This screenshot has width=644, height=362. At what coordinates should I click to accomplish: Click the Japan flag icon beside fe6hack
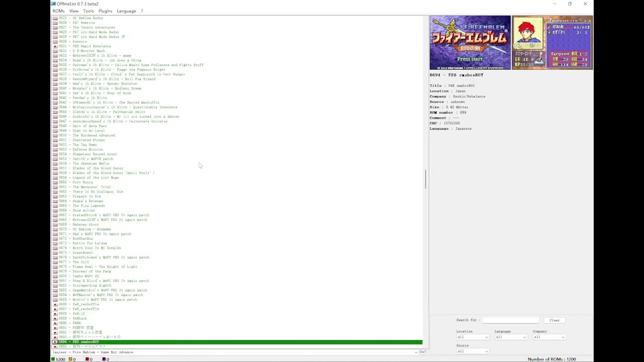55,318
